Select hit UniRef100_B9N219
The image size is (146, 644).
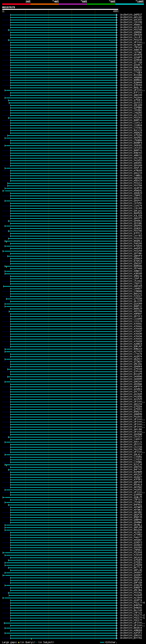pyautogui.click(x=131, y=349)
